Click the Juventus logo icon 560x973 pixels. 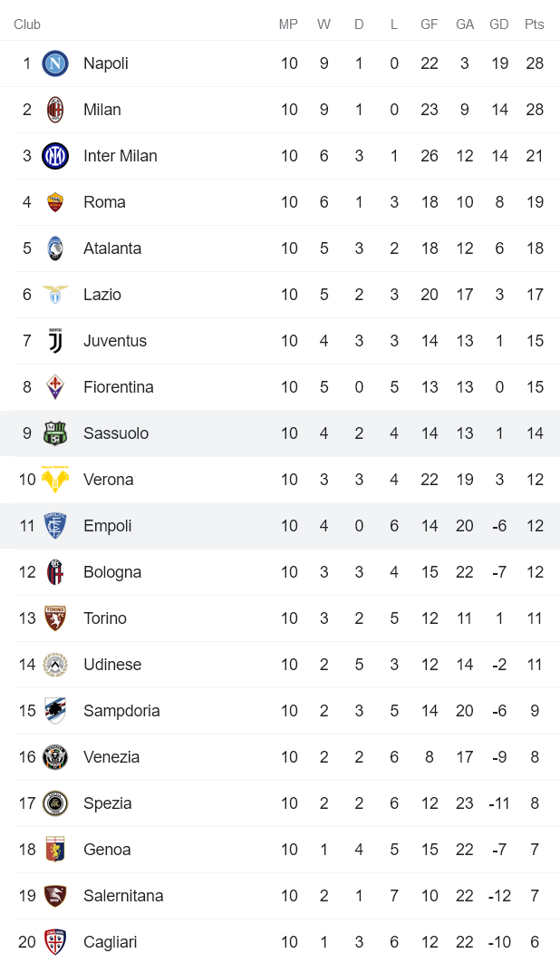tap(55, 341)
